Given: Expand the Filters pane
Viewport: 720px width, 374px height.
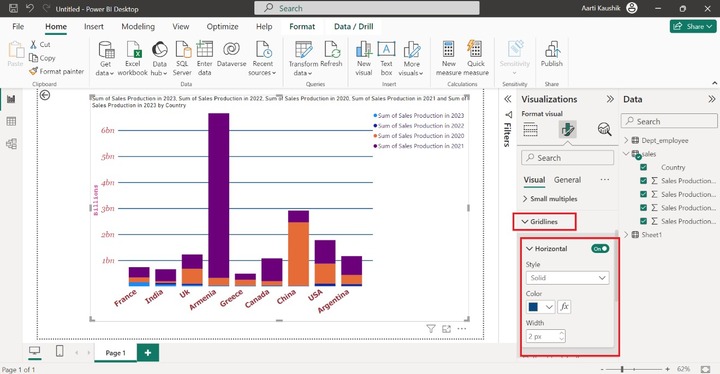Looking at the screenshot, I should point(507,99).
